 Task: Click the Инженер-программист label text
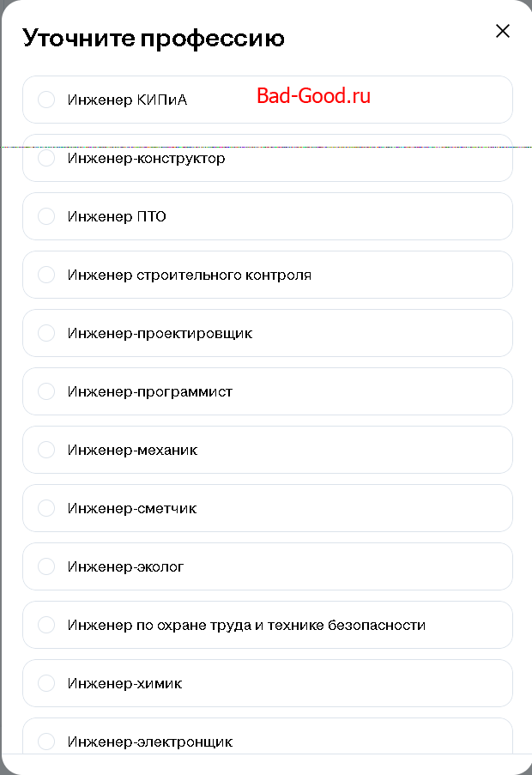150,391
